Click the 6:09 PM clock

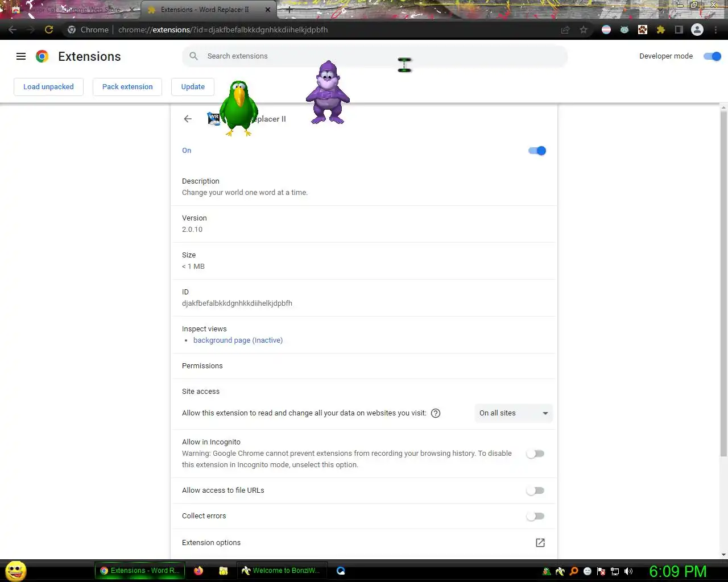678,571
